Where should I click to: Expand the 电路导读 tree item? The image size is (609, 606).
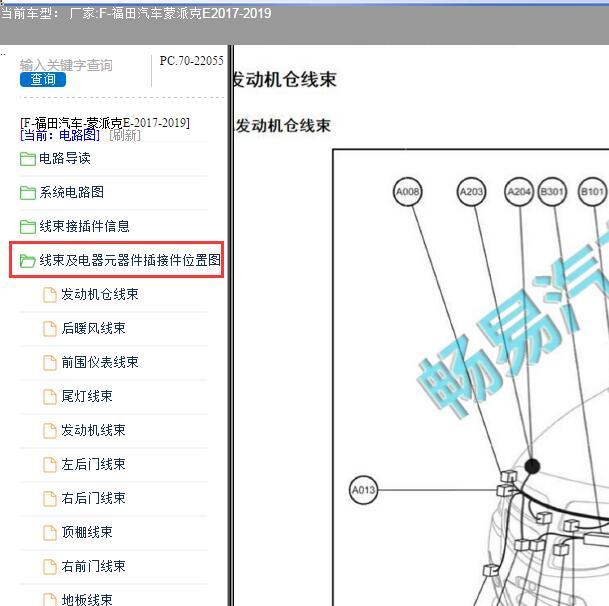point(65,158)
